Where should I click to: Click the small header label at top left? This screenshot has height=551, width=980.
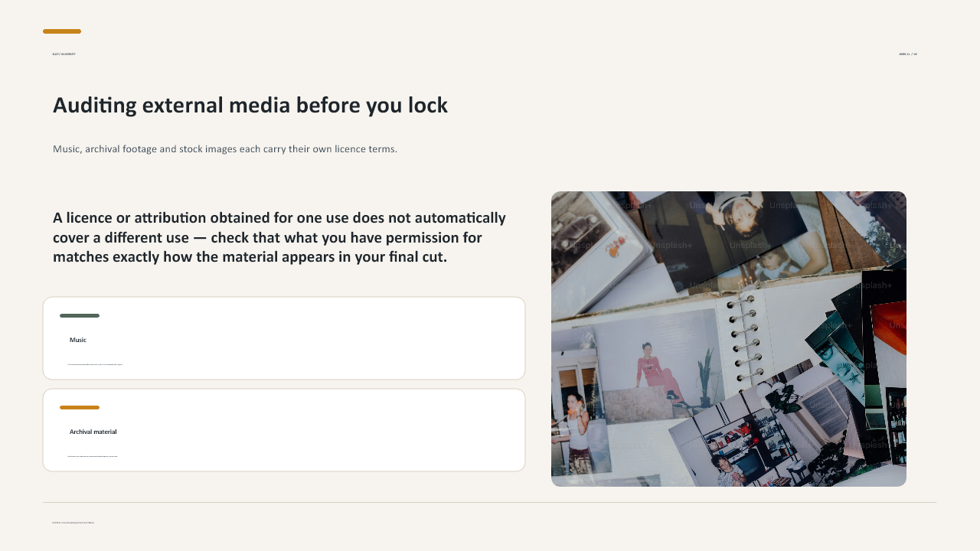pyautogui.click(x=64, y=54)
